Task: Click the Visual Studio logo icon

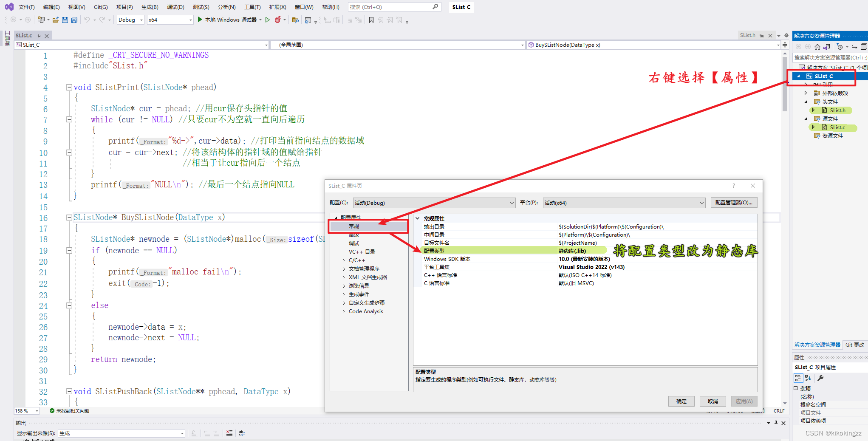Action: point(9,7)
